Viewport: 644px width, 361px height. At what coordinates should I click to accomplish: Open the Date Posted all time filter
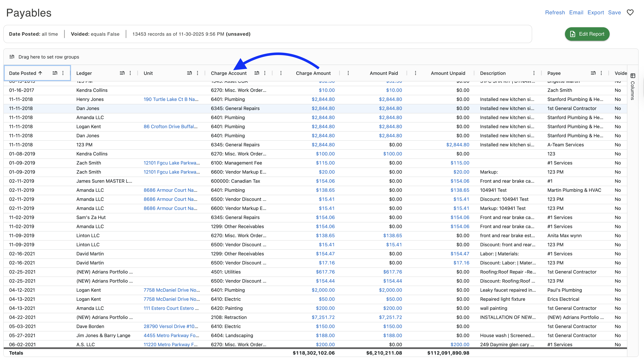(x=33, y=34)
